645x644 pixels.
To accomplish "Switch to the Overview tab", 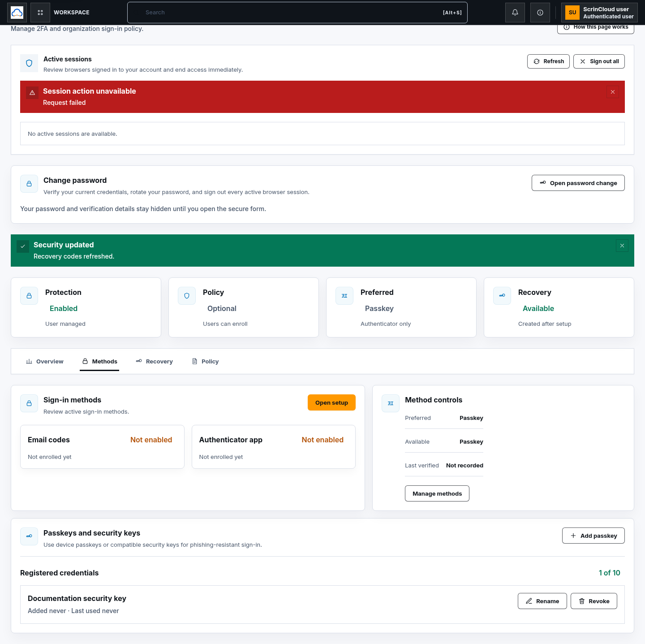I will (45, 362).
